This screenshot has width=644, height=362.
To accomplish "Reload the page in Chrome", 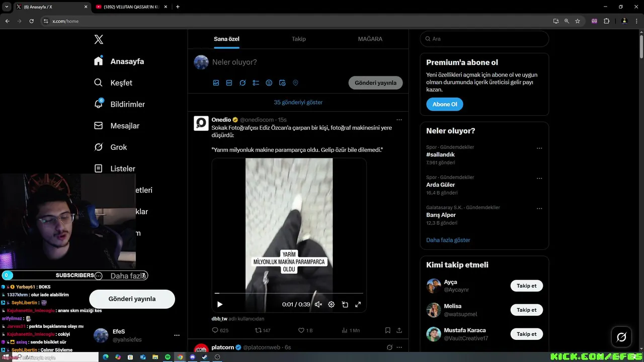I will click(x=31, y=21).
